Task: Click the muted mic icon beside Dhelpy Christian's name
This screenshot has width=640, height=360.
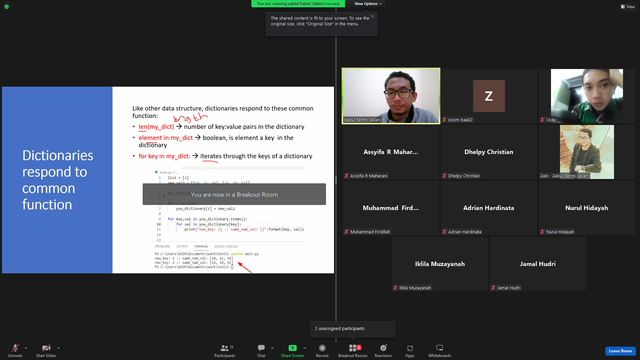Action: click(x=444, y=176)
